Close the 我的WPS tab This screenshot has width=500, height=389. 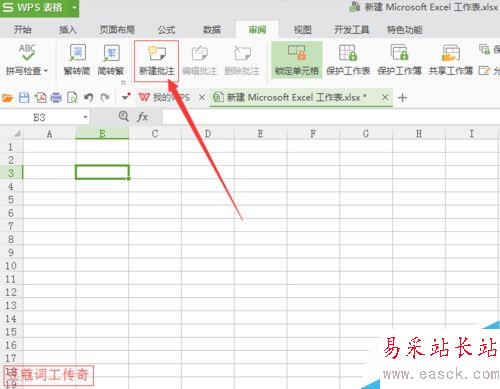tap(202, 97)
